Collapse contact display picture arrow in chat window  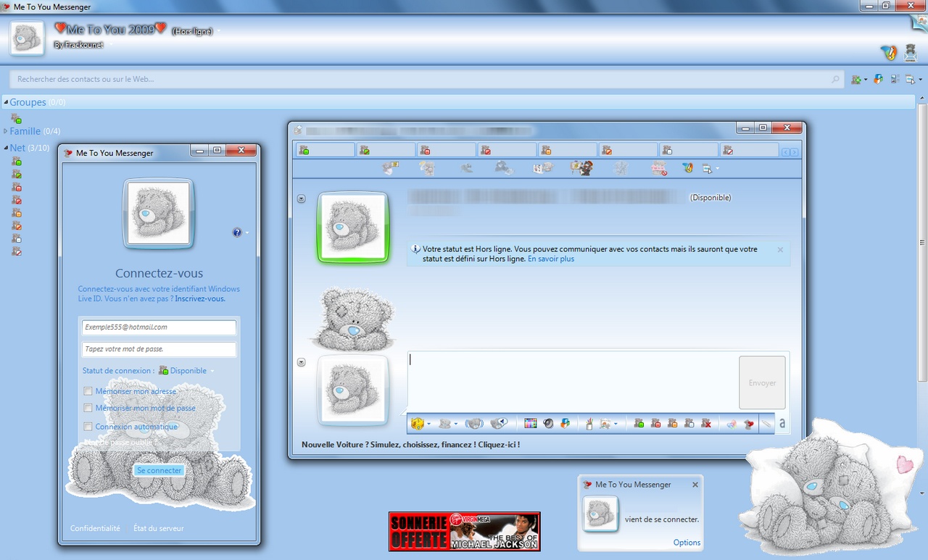302,198
